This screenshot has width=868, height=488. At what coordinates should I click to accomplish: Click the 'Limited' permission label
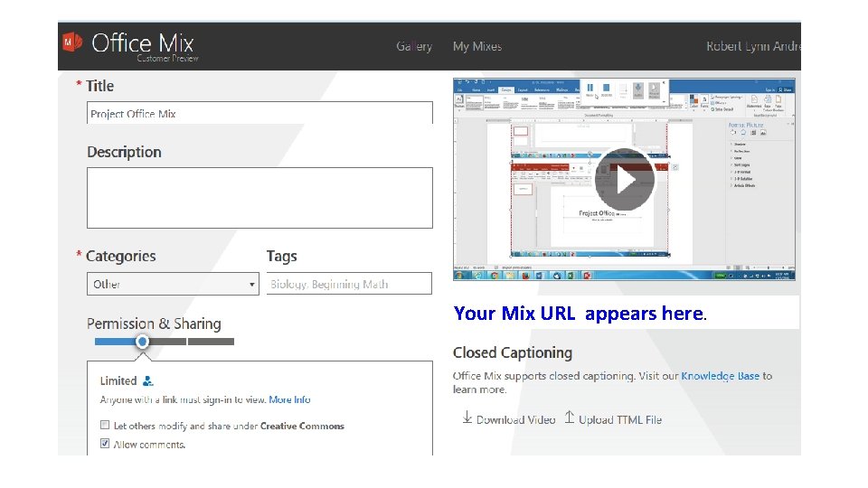click(118, 381)
